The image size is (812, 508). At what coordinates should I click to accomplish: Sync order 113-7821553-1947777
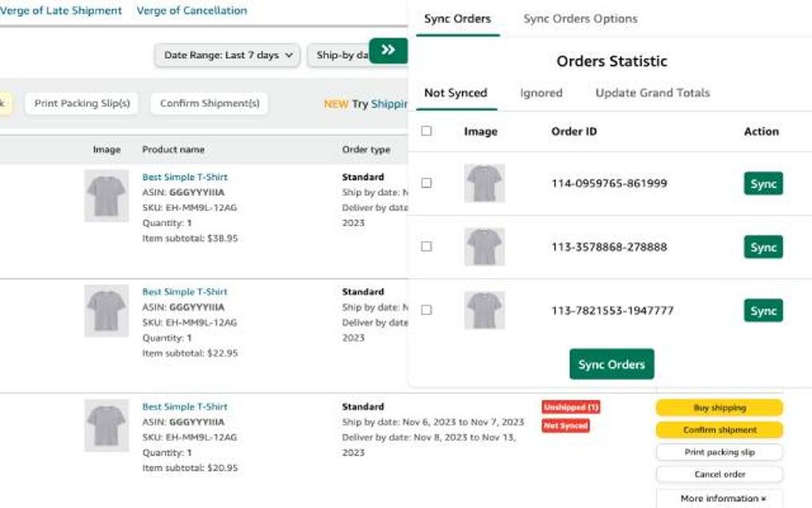763,311
